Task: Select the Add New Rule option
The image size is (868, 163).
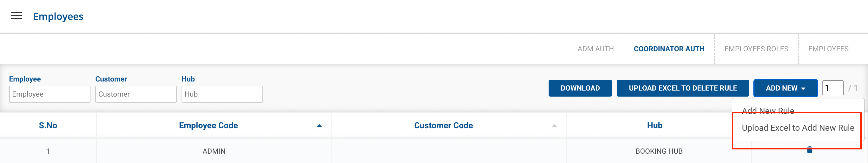Action: pos(768,110)
